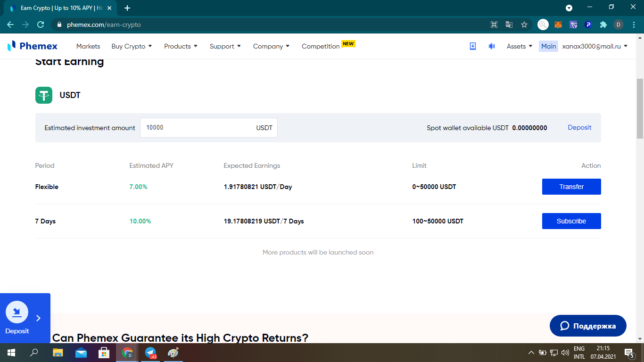Open Paint app from taskbar
This screenshot has height=362, width=644.
point(173,353)
